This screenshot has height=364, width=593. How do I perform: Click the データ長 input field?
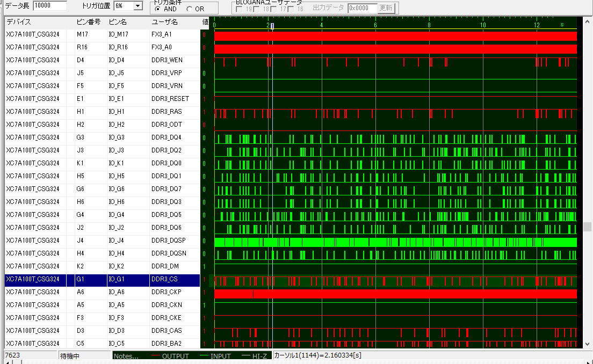(49, 6)
